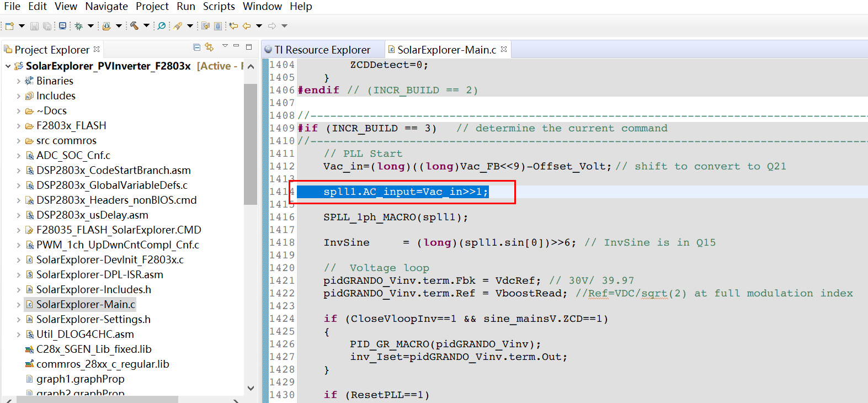
Task: Start a debug session with the bug icon
Action: [79, 26]
